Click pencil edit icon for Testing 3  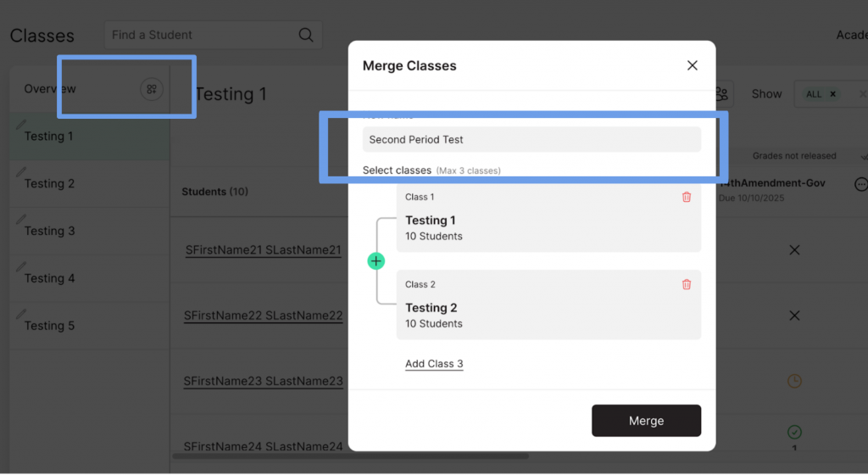point(21,219)
